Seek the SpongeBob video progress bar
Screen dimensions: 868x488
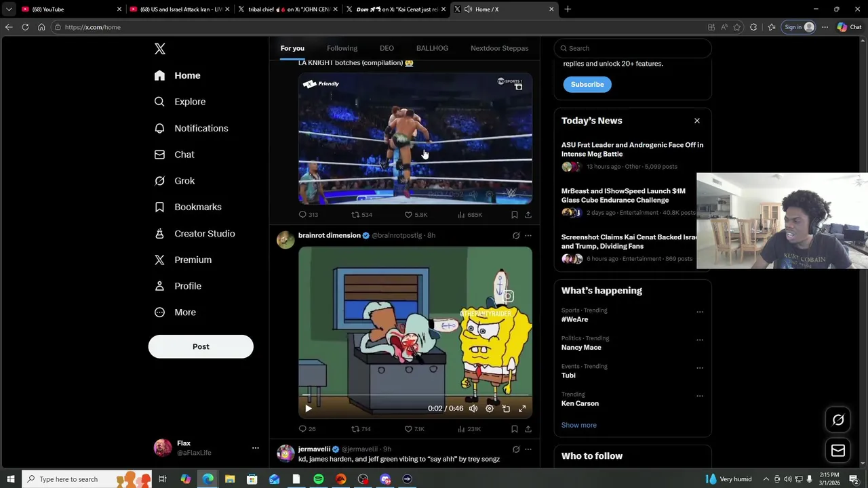(415, 395)
